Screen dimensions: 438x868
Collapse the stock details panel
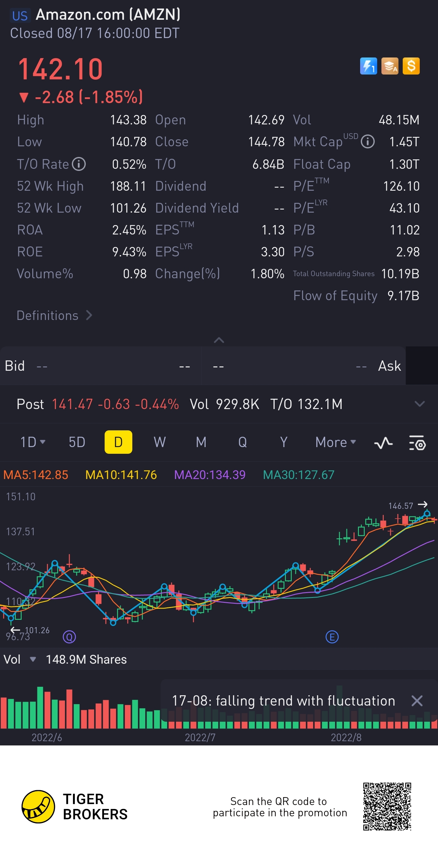coord(219,340)
